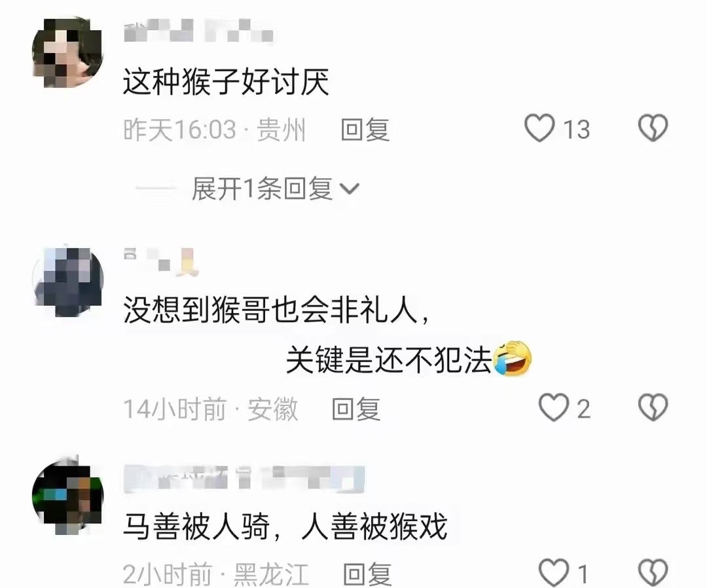
Task: Open the second commenter's username
Action: pos(162,261)
